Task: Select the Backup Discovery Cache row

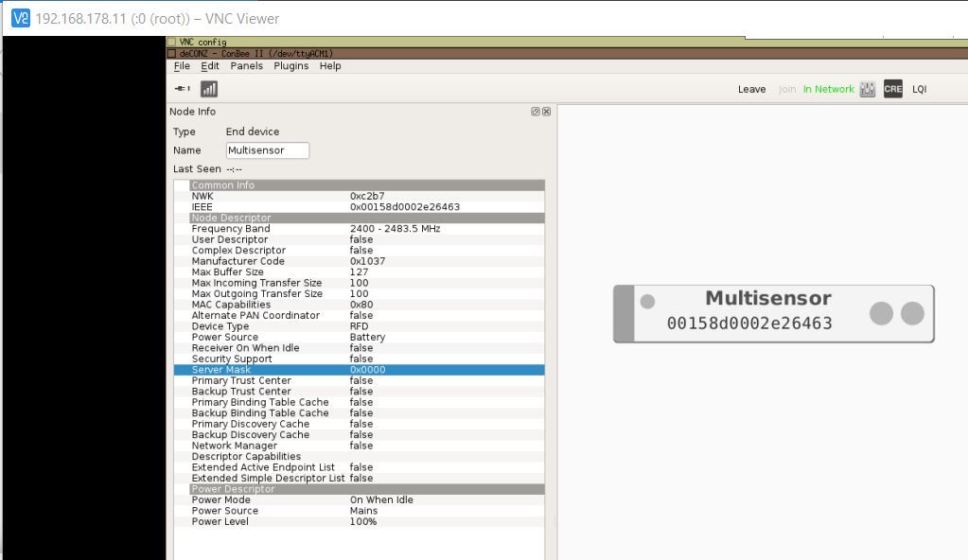Action: tap(360, 435)
